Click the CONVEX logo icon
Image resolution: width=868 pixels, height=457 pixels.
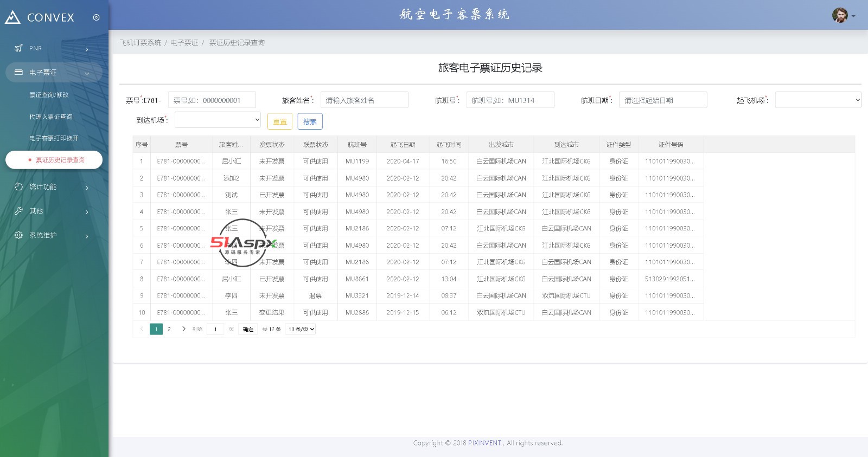click(12, 17)
